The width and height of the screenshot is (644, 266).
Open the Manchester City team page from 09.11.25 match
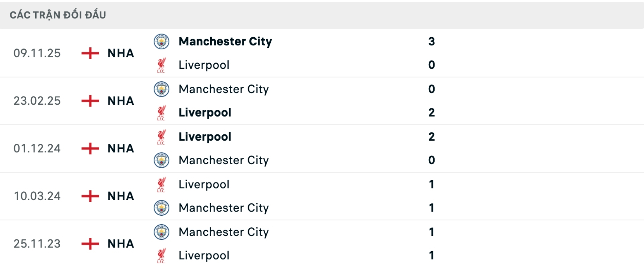pyautogui.click(x=225, y=41)
